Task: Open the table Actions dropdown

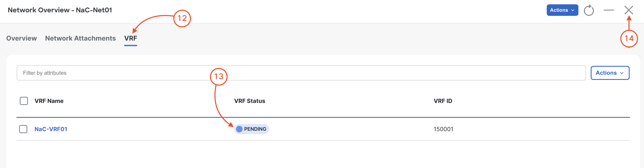Action: (610, 73)
